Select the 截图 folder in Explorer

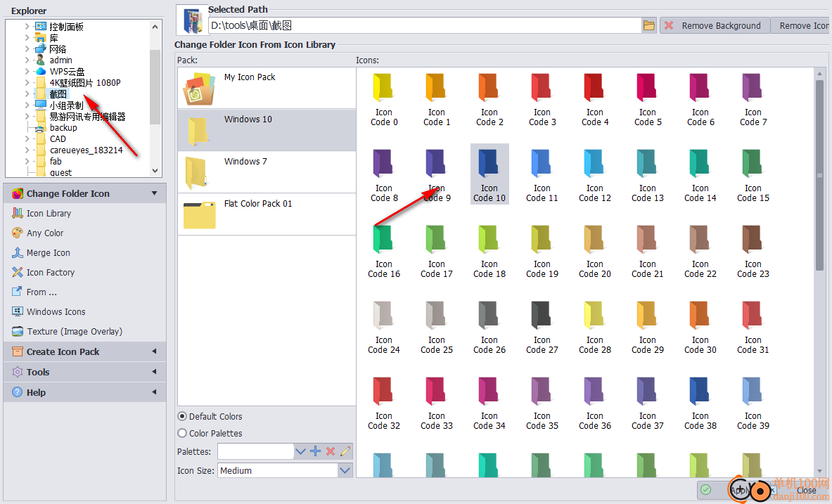(58, 94)
